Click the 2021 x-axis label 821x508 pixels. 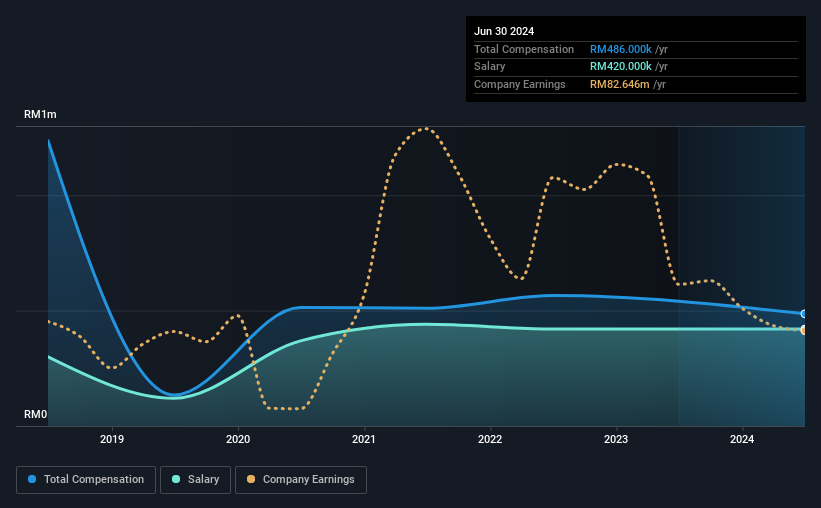[364, 439]
